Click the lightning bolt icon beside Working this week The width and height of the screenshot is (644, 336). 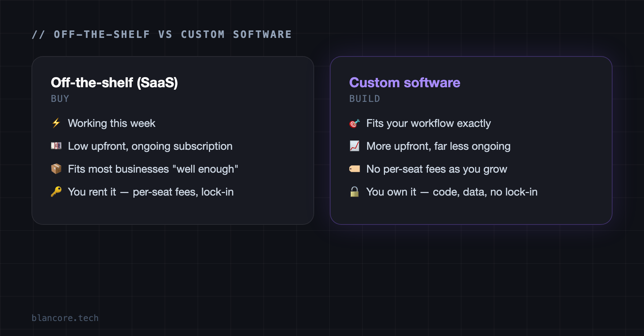[x=56, y=123]
